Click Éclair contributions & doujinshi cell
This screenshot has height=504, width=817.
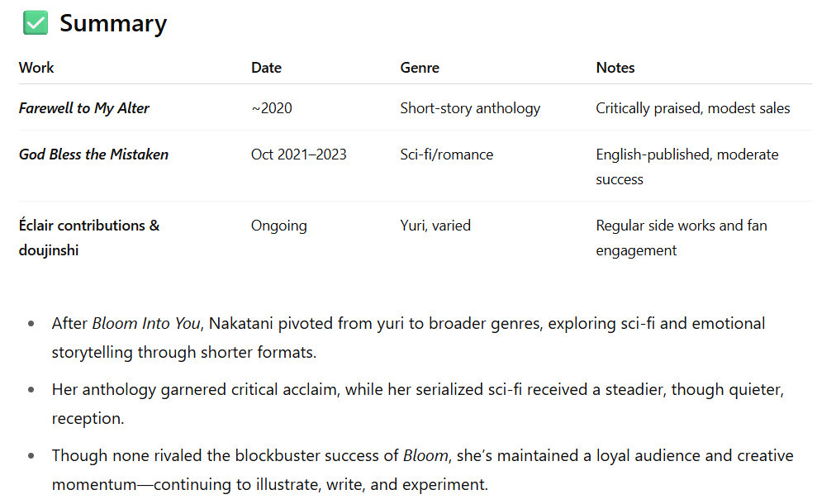[x=89, y=238]
